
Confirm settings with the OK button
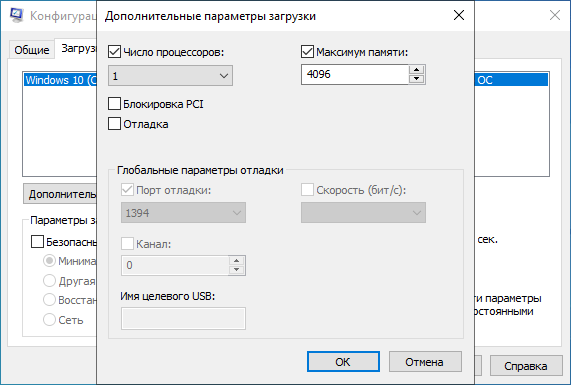[343, 362]
